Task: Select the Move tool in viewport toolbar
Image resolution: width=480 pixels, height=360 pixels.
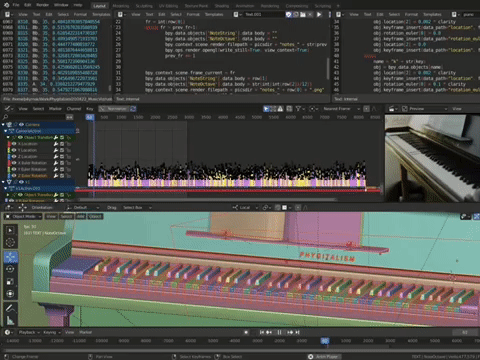Action: 10,257
